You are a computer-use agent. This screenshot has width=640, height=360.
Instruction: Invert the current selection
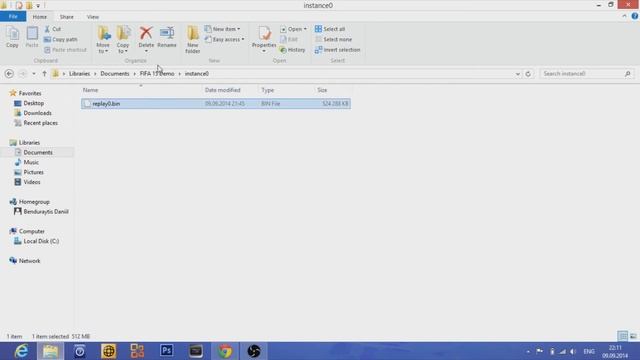pyautogui.click(x=337, y=50)
